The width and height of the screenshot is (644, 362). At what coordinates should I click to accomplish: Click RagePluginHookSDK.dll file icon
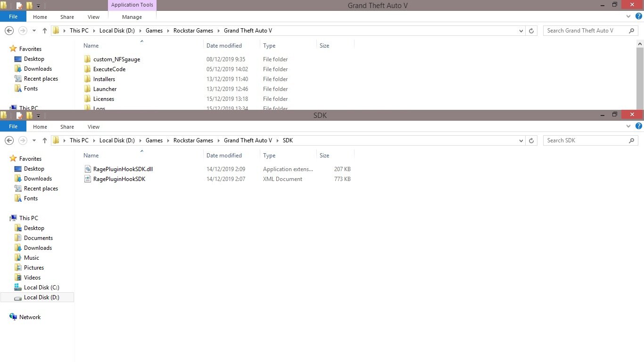tap(87, 169)
